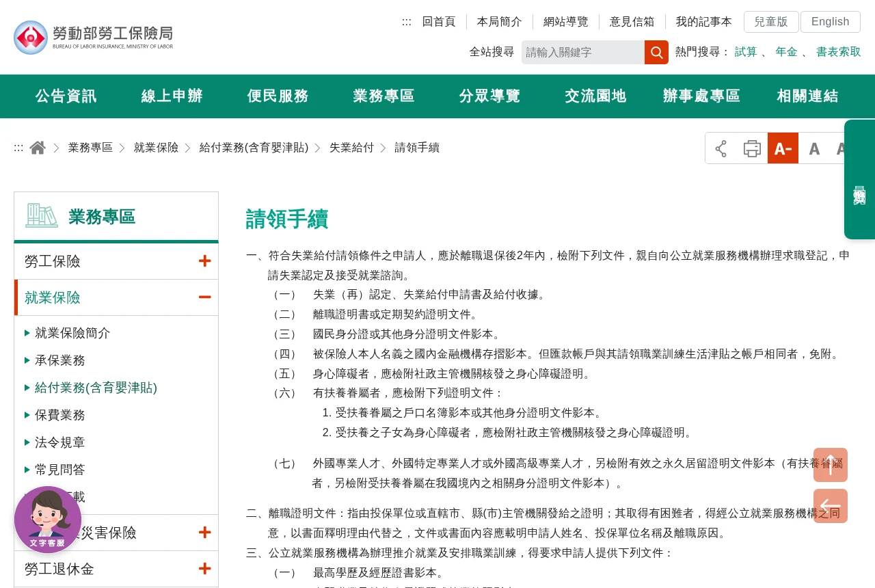The width and height of the screenshot is (875, 588).
Task: Click the go-back left arrow button
Action: click(x=831, y=506)
